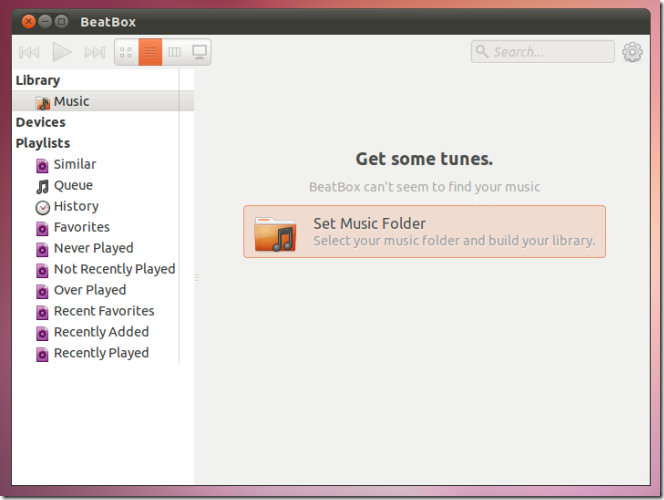The height and width of the screenshot is (500, 664).
Task: Open the Recently Played playlist
Action: pos(101,353)
